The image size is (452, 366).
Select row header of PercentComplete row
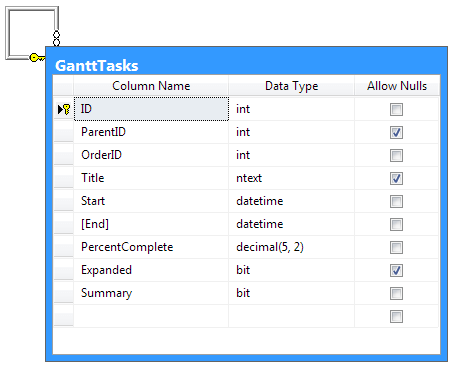click(63, 247)
